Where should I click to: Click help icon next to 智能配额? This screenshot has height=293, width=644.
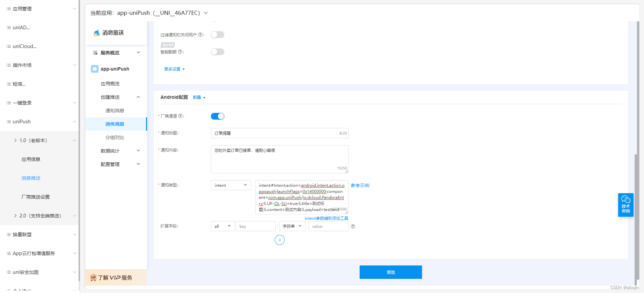(180, 52)
